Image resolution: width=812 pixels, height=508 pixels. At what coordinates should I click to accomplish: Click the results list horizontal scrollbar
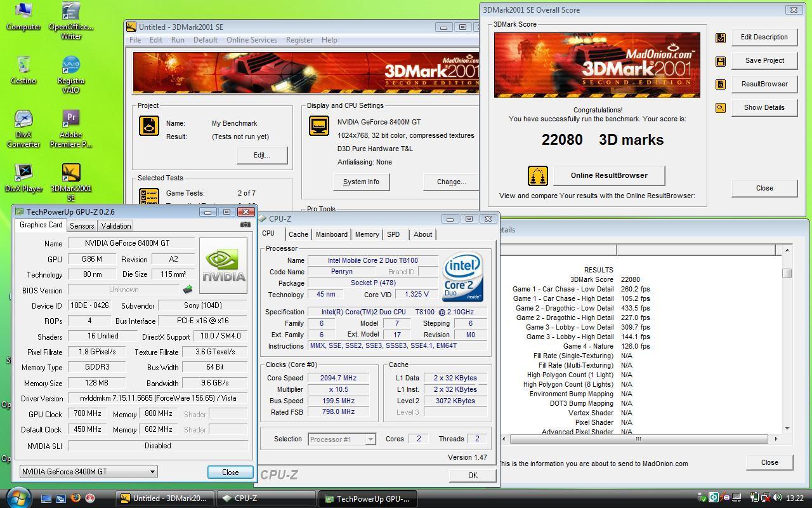click(639, 439)
